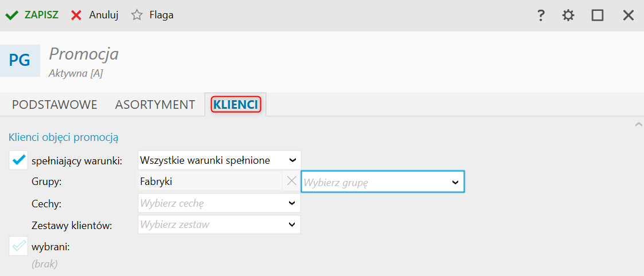Click the PG promotion avatar icon
This screenshot has width=644, height=276.
pos(20,60)
